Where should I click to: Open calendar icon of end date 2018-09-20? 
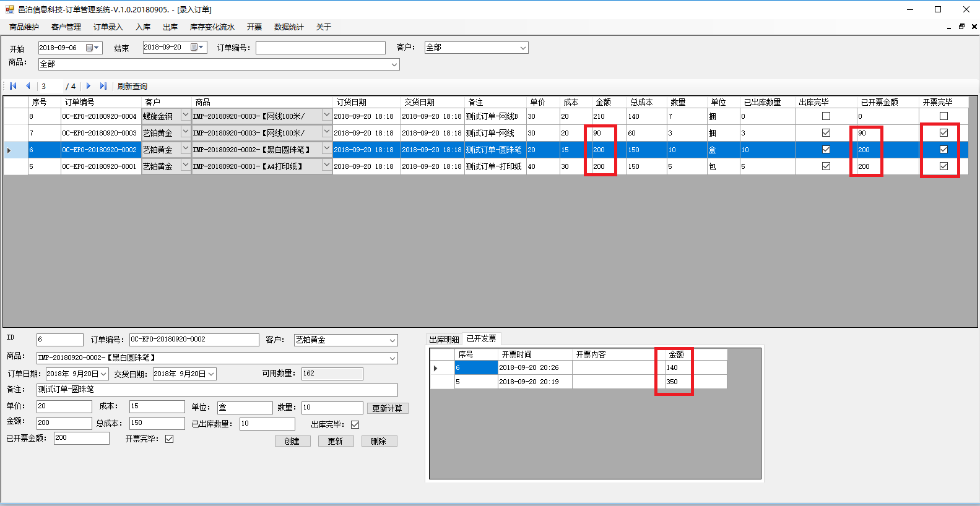click(197, 47)
